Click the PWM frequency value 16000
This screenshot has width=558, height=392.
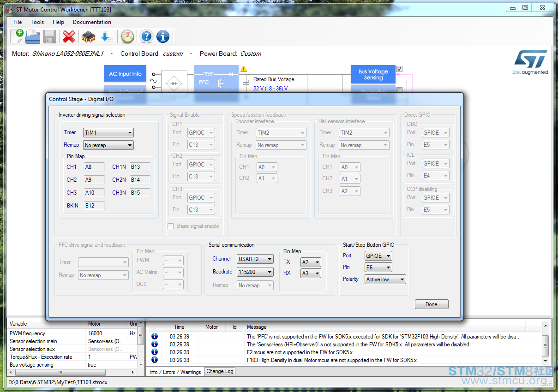point(95,333)
